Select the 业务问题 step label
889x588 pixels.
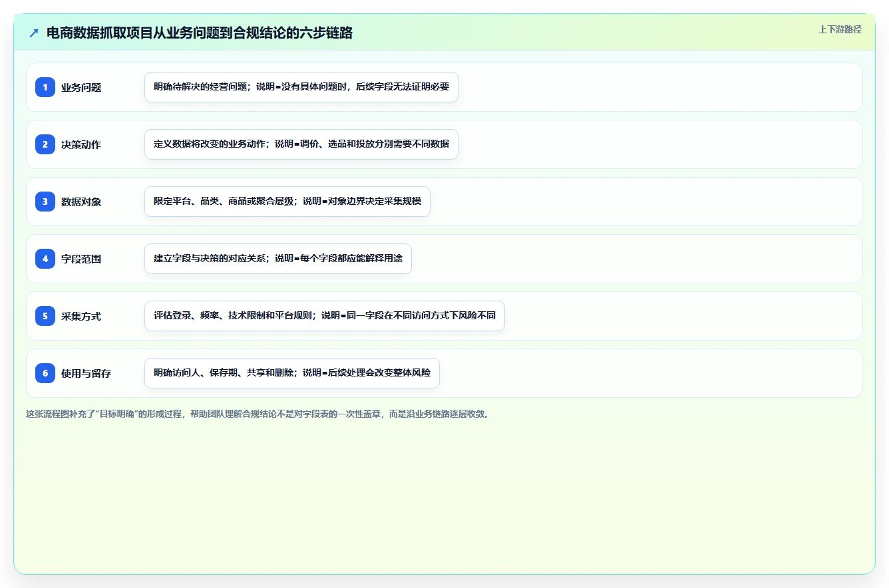tap(81, 87)
